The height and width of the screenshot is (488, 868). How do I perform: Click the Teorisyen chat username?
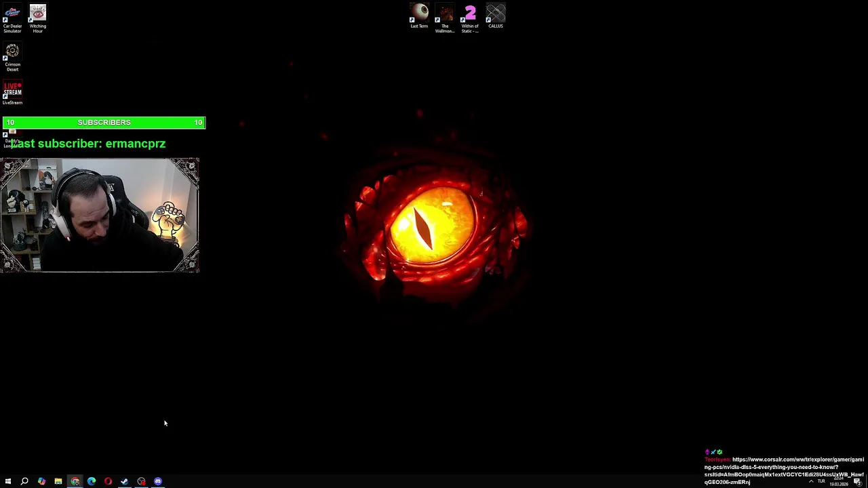click(717, 460)
